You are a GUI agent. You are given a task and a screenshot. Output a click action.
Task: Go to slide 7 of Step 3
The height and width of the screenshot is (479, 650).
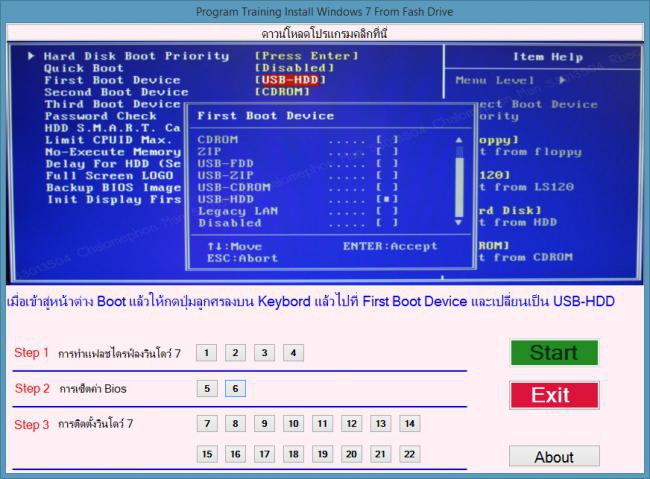coord(207,423)
